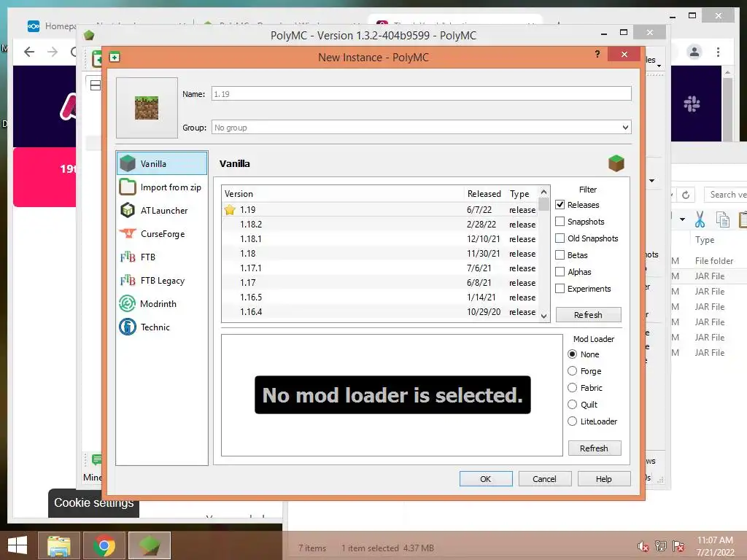Select the Fabric mod loader
Screen dimensions: 747x560
click(573, 388)
